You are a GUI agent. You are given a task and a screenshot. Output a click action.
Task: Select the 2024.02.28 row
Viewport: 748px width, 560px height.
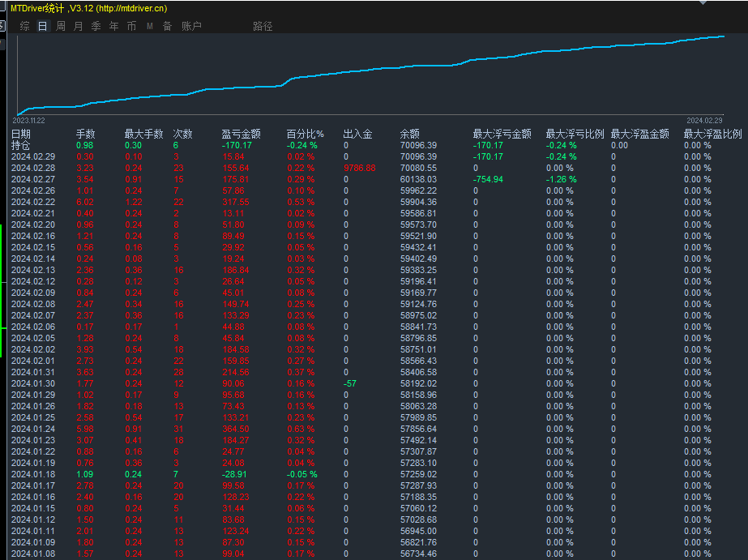[33, 168]
